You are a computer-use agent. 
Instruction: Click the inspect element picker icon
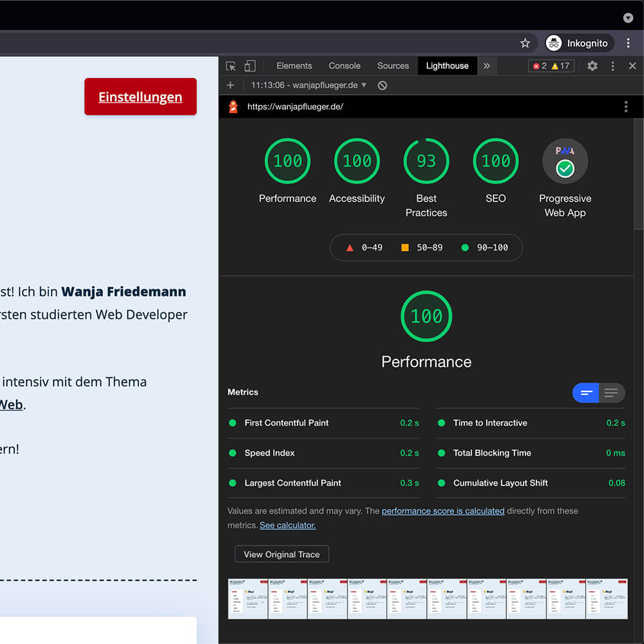coord(231,66)
